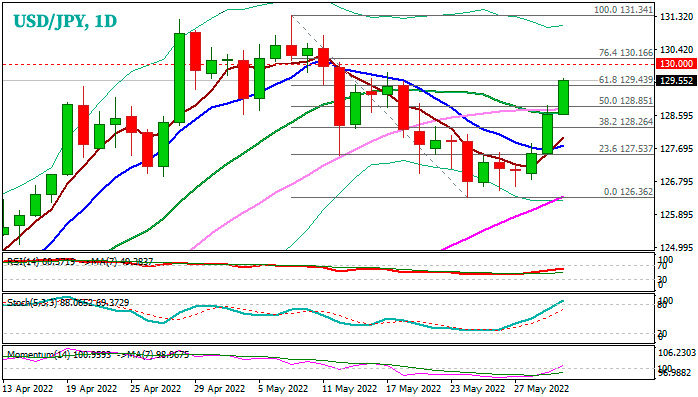The width and height of the screenshot is (698, 397).
Task: Click the Momentum scale value 106.2303
Action: (677, 353)
